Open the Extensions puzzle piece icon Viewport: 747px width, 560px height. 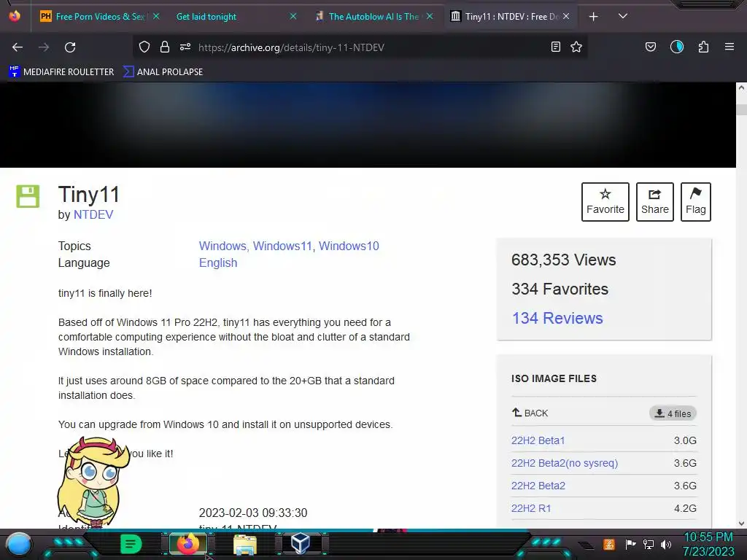point(703,47)
